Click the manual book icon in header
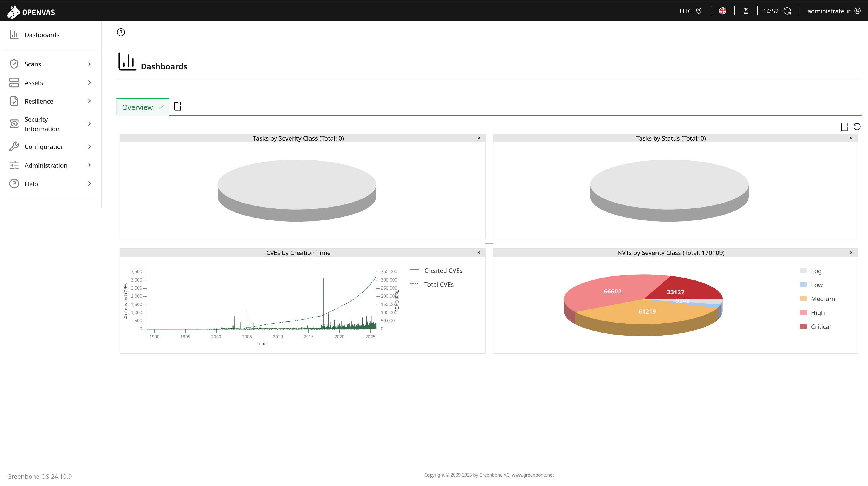Screen dimensions: 868x486 [x=746, y=11]
